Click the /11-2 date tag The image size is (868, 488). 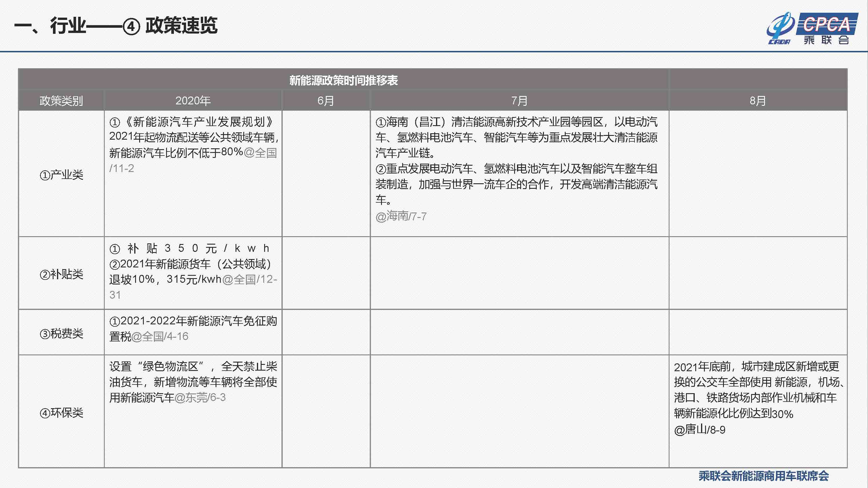(122, 168)
